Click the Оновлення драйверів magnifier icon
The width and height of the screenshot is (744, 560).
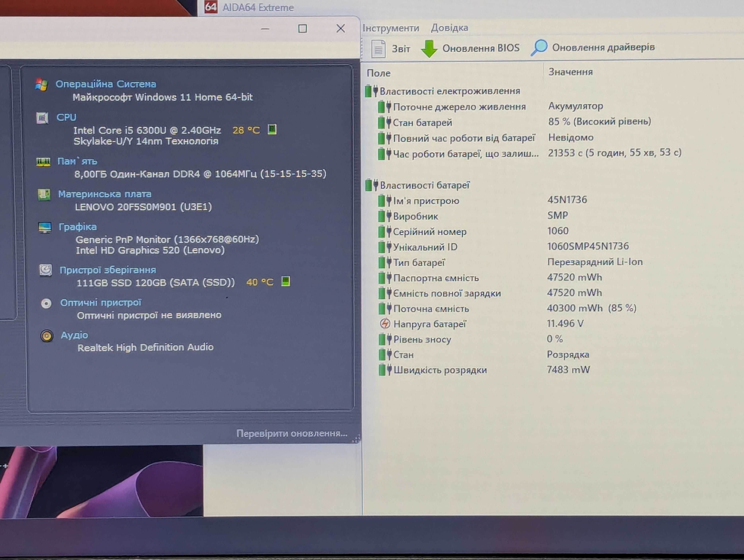point(539,48)
